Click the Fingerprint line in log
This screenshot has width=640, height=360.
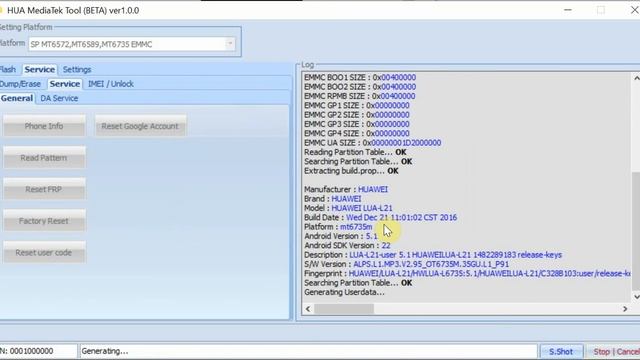[x=467, y=273]
